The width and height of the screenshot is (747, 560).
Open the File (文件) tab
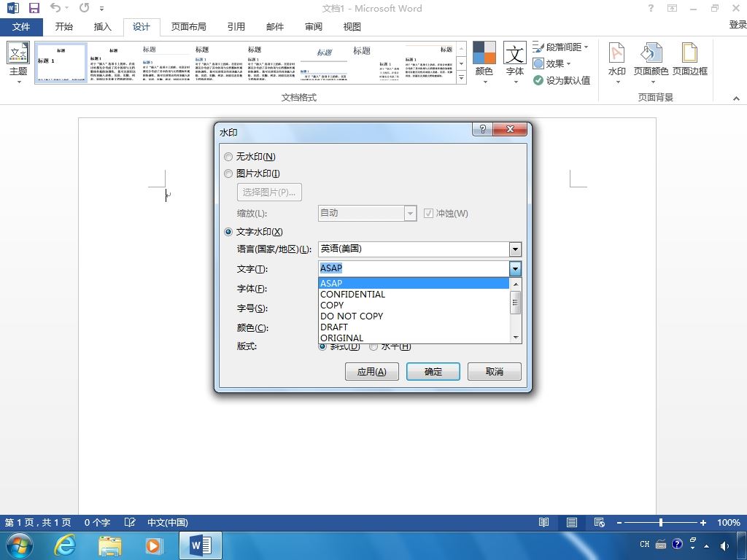21,27
